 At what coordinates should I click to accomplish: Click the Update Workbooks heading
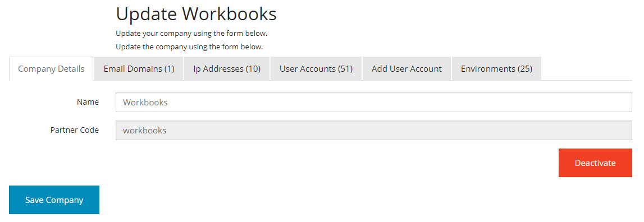pyautogui.click(x=197, y=14)
